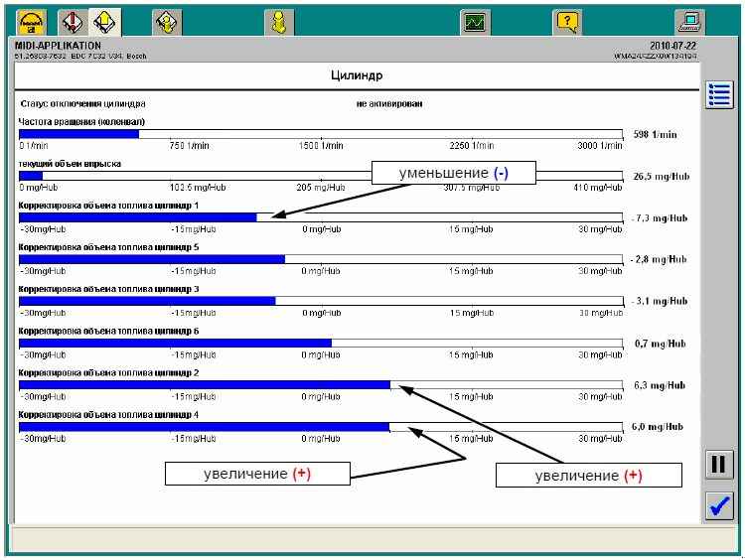Click the cylinder 5 fuel correction bar

(x=321, y=259)
